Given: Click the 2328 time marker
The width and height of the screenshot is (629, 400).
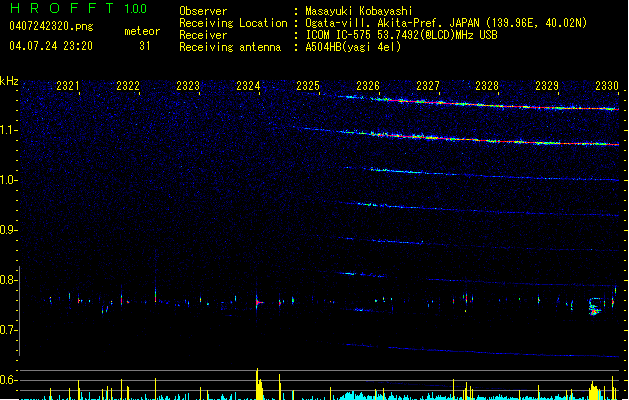Looking at the screenshot, I should 487,86.
